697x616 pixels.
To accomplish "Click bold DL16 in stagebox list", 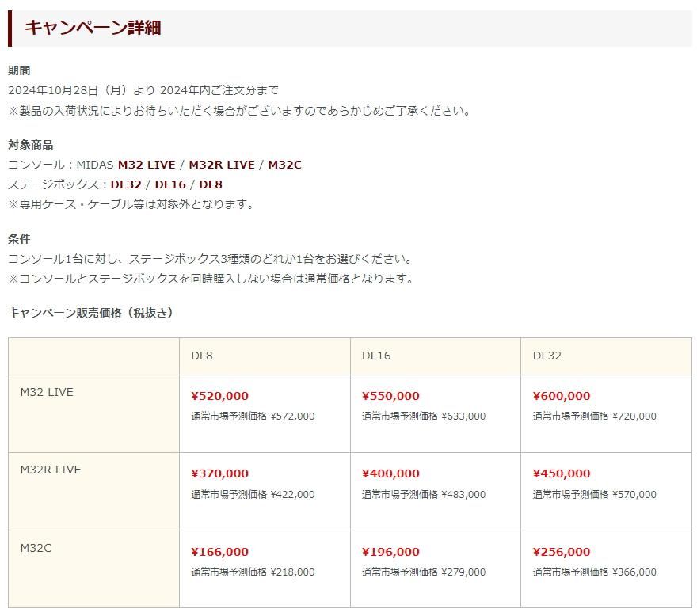I will [x=170, y=184].
